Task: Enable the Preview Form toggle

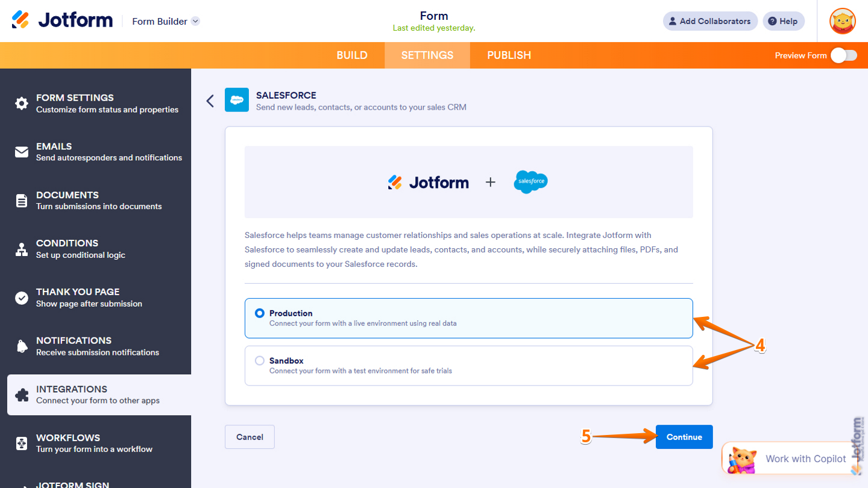Action: pyautogui.click(x=844, y=55)
